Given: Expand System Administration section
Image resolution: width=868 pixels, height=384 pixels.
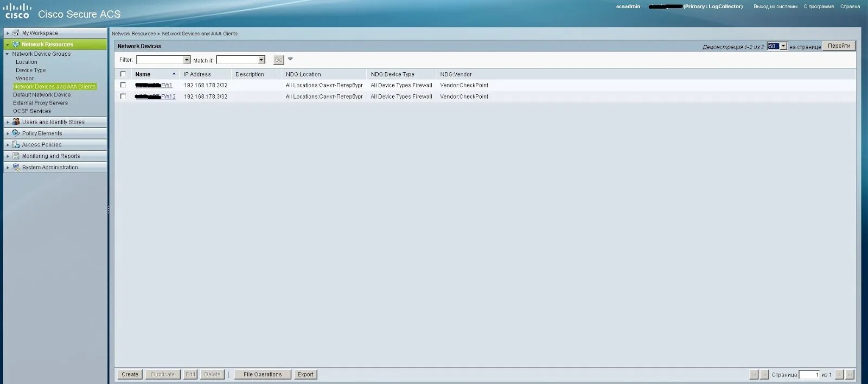Looking at the screenshot, I should click(x=8, y=168).
